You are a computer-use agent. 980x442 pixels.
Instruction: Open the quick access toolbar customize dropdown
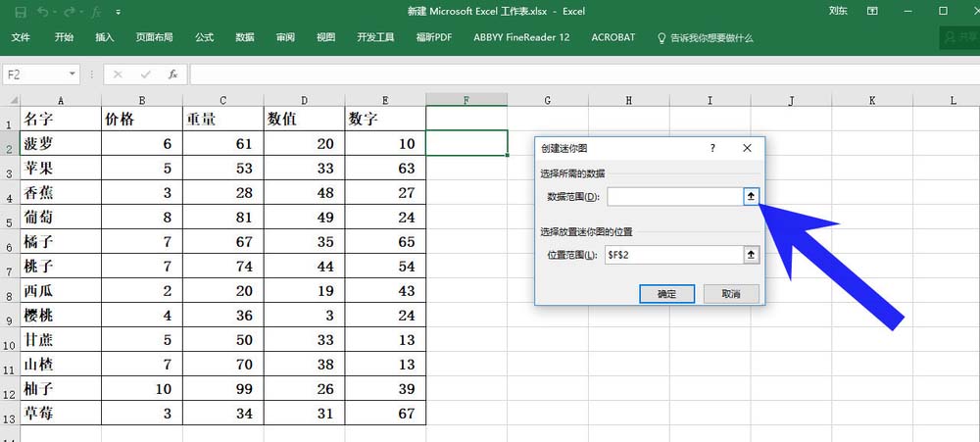119,12
